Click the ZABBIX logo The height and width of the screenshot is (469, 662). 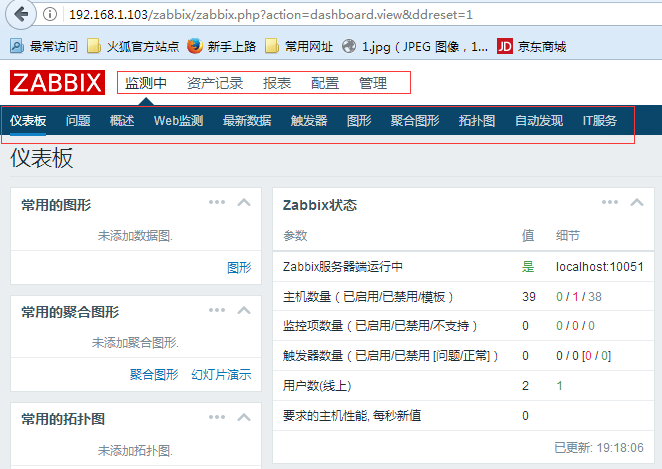[x=57, y=82]
